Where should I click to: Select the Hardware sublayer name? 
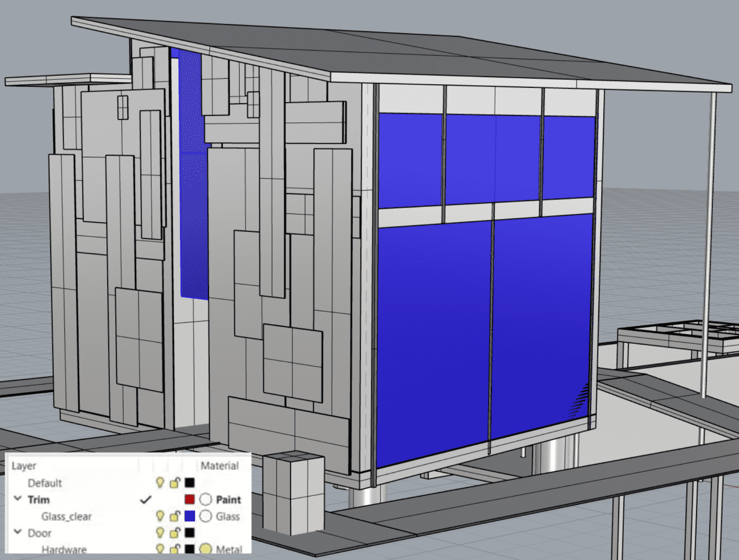(x=64, y=549)
